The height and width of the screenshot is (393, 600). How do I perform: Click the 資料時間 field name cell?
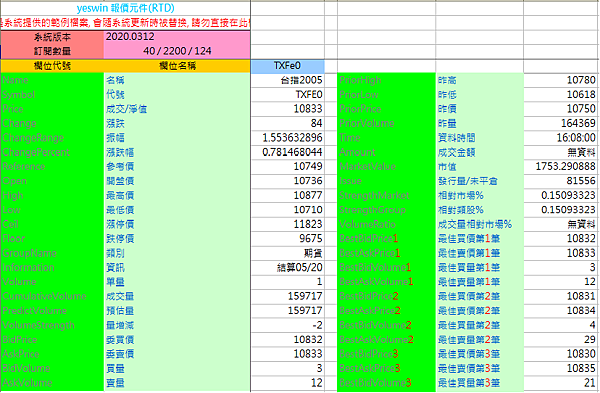479,138
